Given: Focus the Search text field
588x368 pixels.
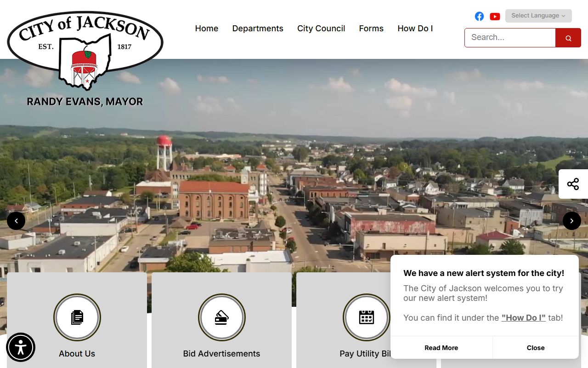Looking at the screenshot, I should pyautogui.click(x=510, y=38).
